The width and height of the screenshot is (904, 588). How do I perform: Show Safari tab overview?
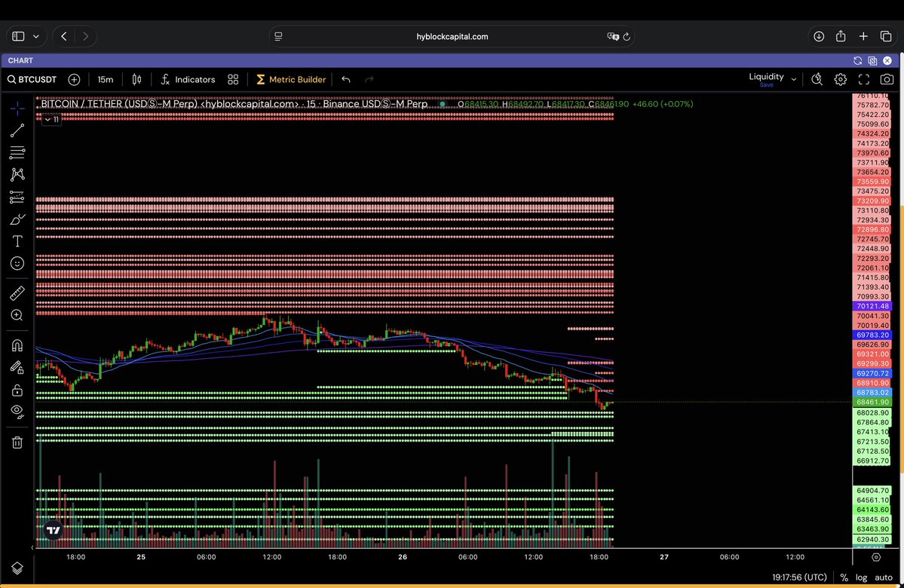(886, 36)
